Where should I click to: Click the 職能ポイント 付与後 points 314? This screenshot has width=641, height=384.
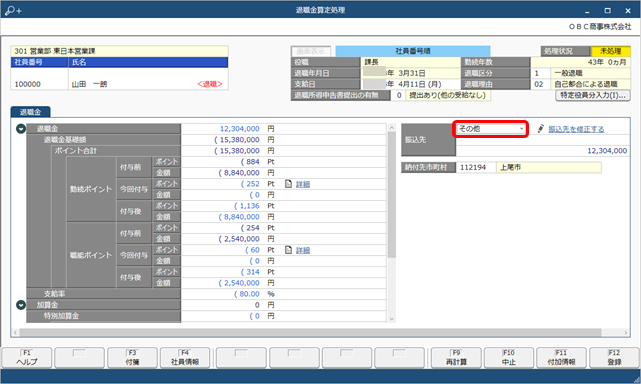click(250, 272)
